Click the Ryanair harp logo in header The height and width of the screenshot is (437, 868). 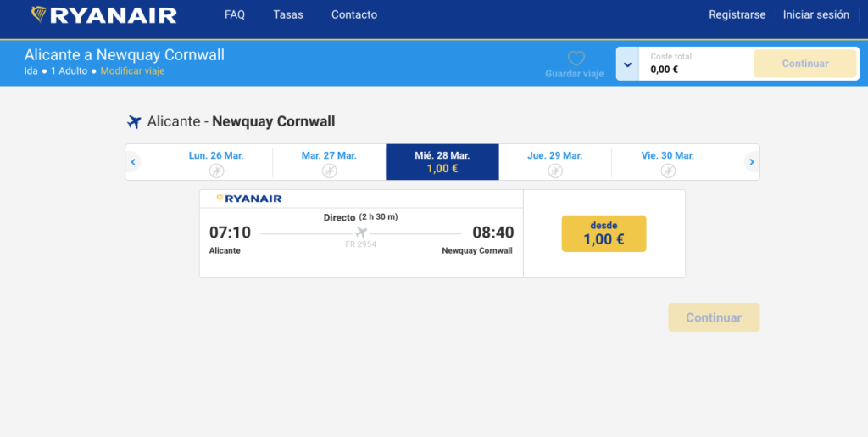tap(39, 14)
